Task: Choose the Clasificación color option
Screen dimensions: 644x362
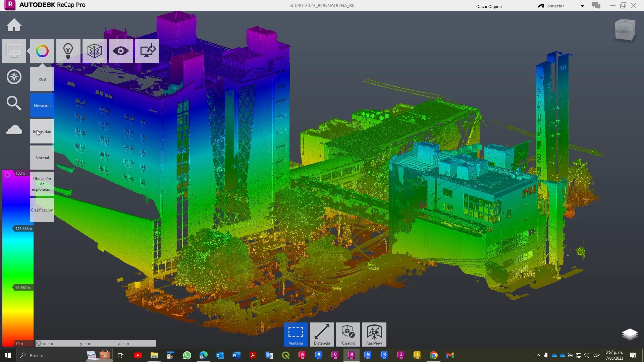Action: pyautogui.click(x=42, y=210)
